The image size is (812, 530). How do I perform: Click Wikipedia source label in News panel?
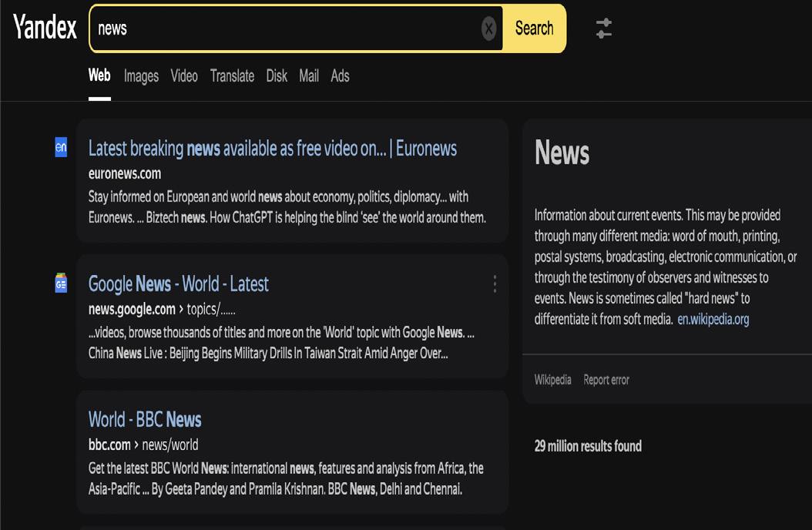pos(552,380)
